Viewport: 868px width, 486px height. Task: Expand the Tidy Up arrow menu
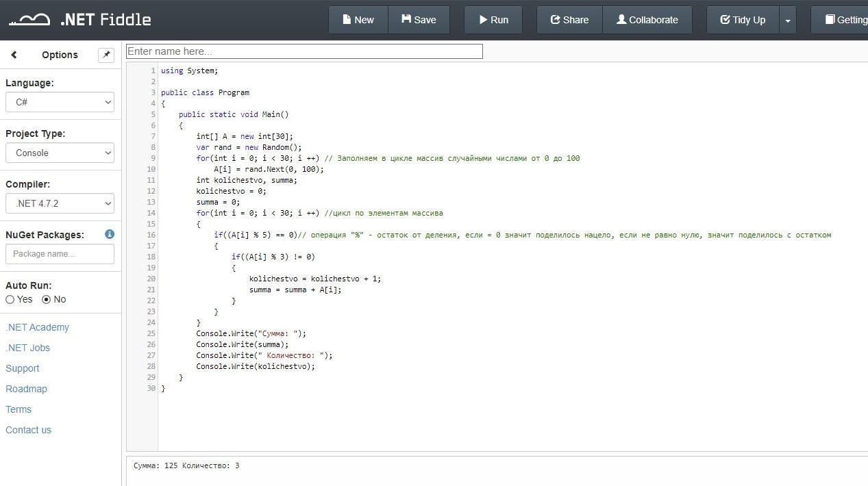tap(788, 21)
